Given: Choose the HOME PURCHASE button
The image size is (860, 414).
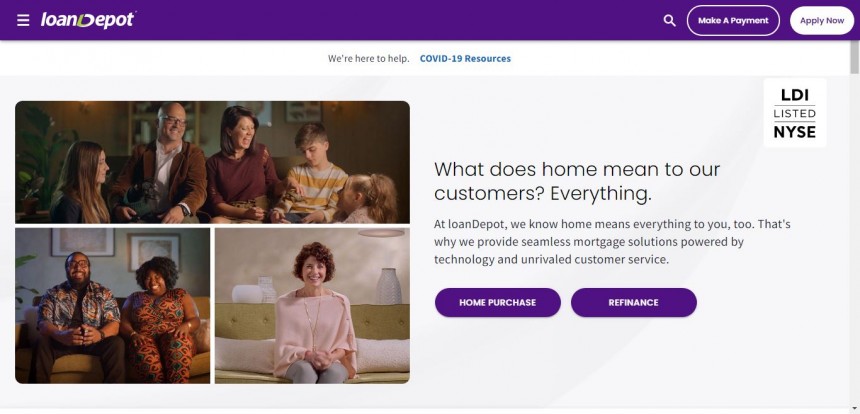Looking at the screenshot, I should pyautogui.click(x=497, y=303).
